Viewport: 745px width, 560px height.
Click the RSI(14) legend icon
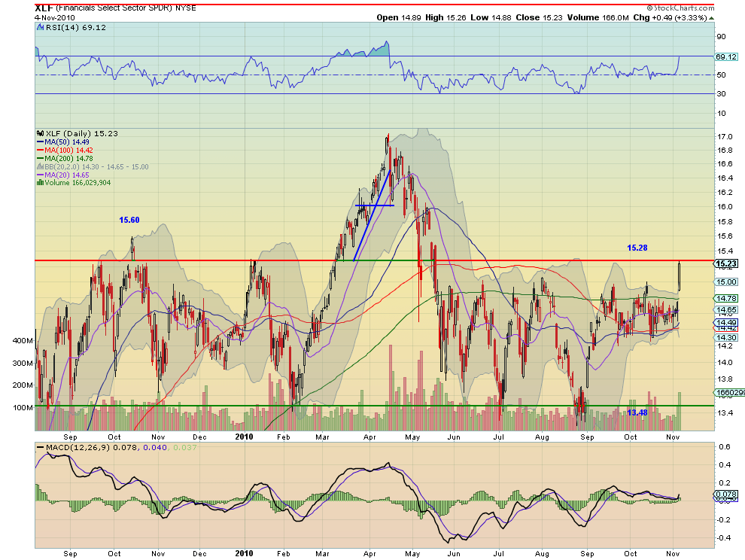[x=41, y=28]
